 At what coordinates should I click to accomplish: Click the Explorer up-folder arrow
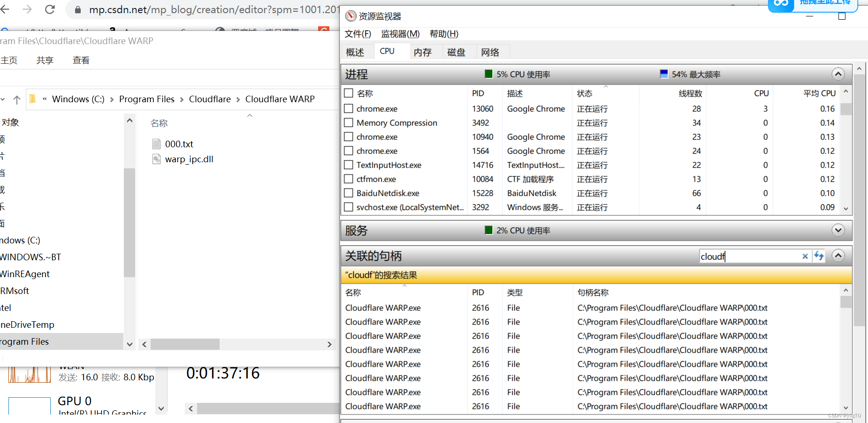click(17, 99)
